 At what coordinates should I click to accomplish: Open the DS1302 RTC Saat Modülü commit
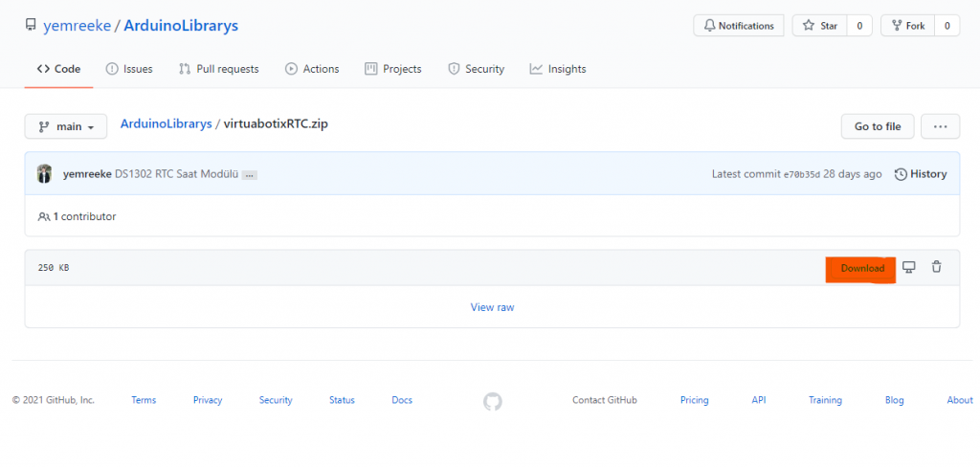[177, 174]
